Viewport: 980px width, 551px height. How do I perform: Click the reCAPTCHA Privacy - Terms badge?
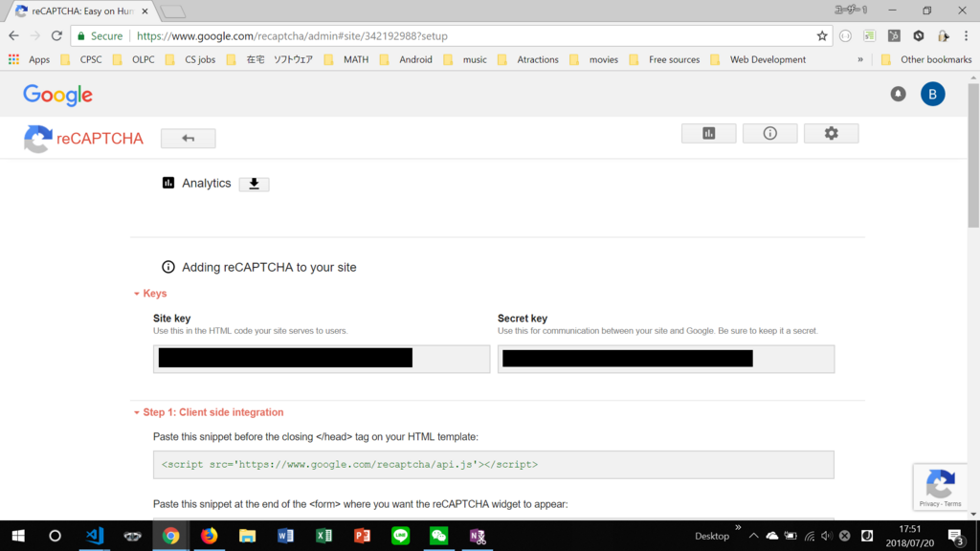click(940, 487)
